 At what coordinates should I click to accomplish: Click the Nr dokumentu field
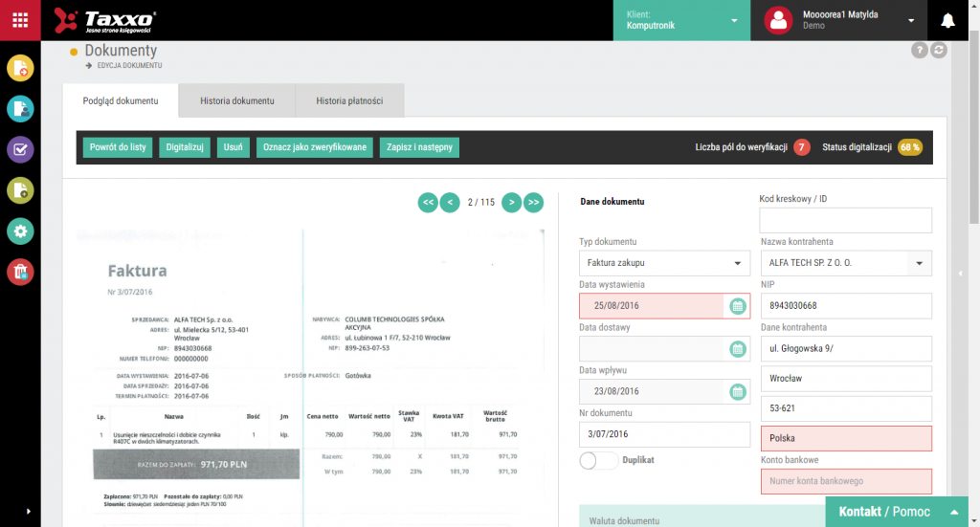[x=664, y=434]
